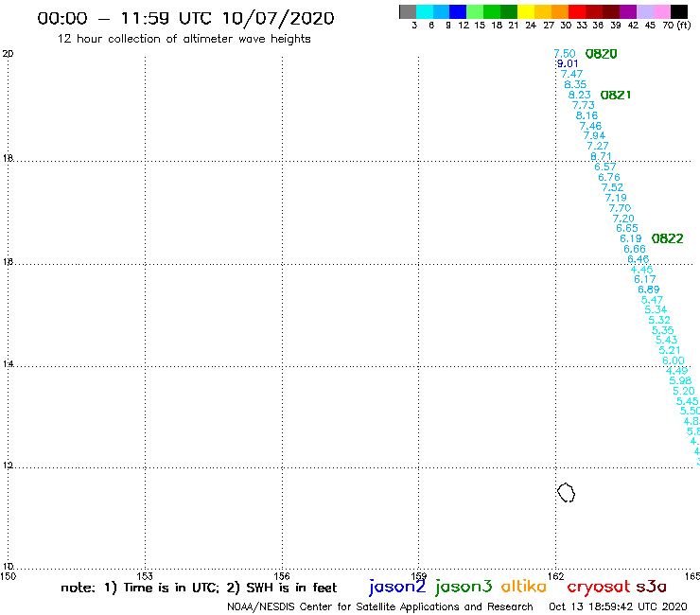
Task: Select the 4.49 wave height value
Action: 677,371
